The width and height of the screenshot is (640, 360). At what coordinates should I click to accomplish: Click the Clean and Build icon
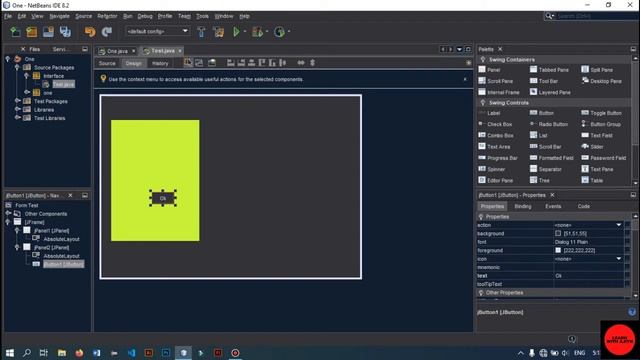coord(218,32)
